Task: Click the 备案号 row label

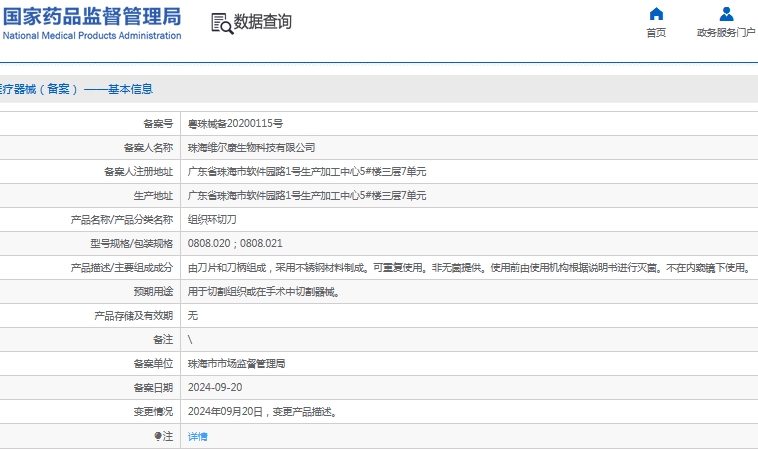Action: [158, 124]
